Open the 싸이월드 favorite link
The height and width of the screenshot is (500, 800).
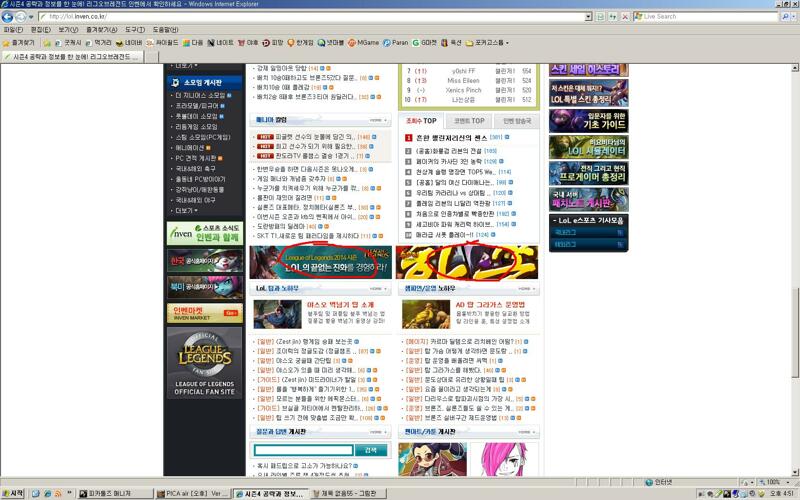click(162, 43)
